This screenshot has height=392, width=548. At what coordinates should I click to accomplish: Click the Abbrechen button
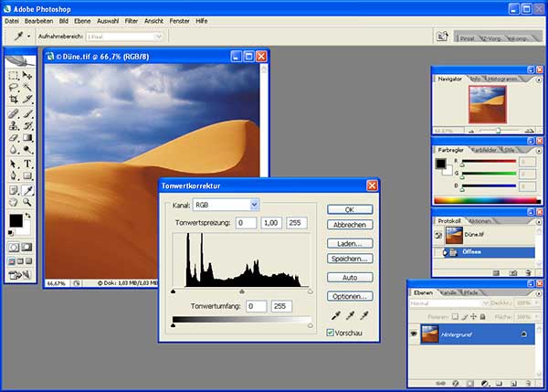[x=350, y=225]
